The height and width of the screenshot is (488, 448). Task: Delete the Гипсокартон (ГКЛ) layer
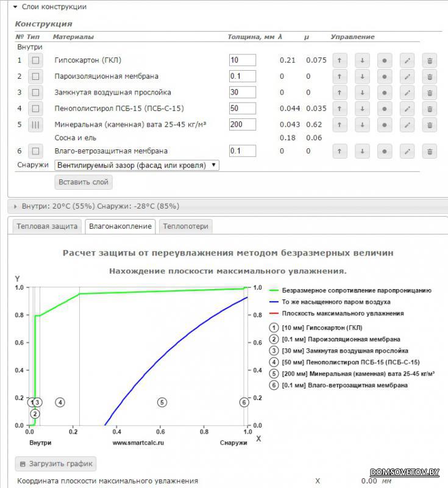pyautogui.click(x=430, y=60)
